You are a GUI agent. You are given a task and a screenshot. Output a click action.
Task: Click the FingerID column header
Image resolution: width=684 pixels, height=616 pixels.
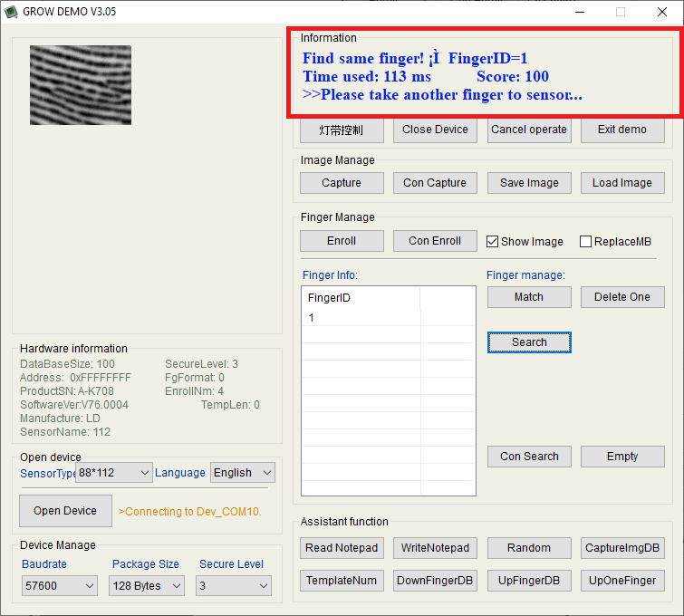click(361, 298)
